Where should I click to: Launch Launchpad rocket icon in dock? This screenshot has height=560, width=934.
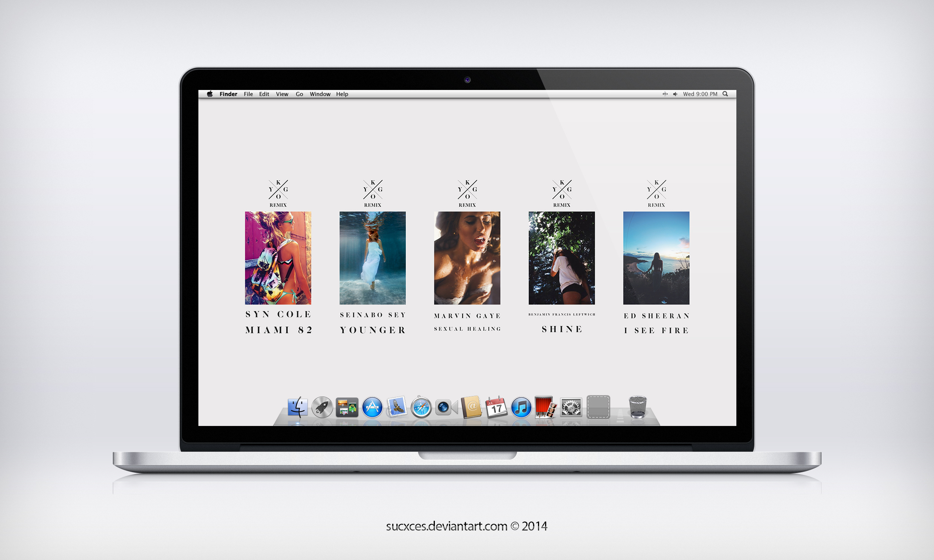pos(322,407)
